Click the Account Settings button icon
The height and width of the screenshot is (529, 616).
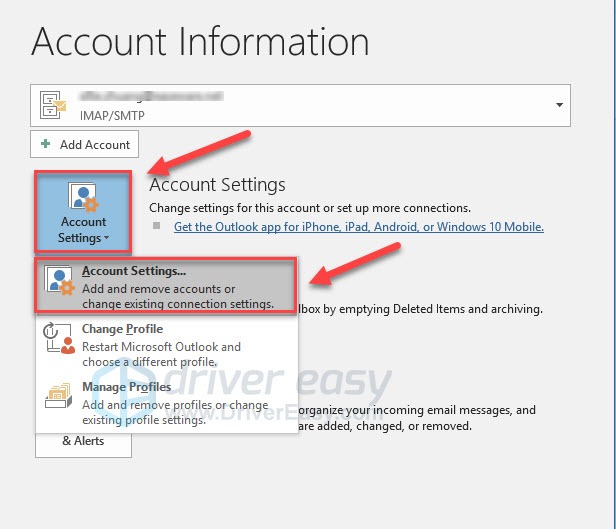click(x=83, y=197)
